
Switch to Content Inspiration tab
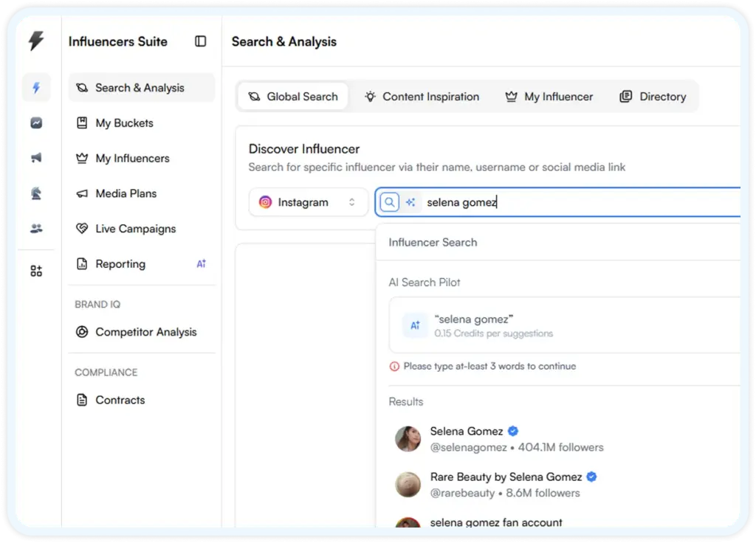coord(422,97)
